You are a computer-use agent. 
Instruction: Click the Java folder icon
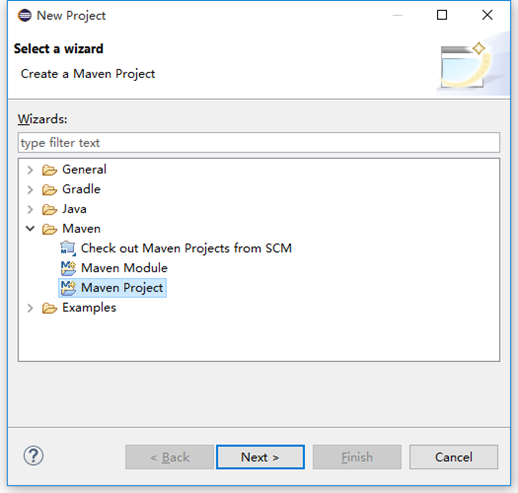coord(49,209)
